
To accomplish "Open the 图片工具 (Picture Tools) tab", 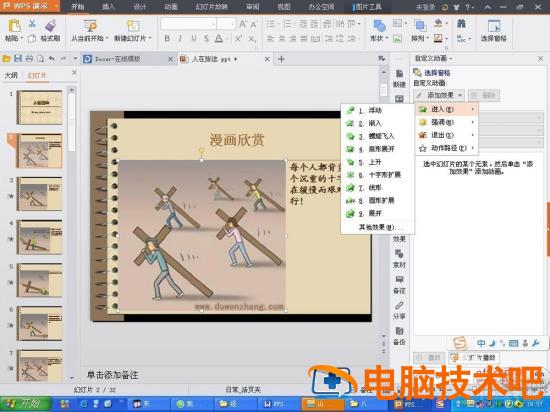I will 367,7.
